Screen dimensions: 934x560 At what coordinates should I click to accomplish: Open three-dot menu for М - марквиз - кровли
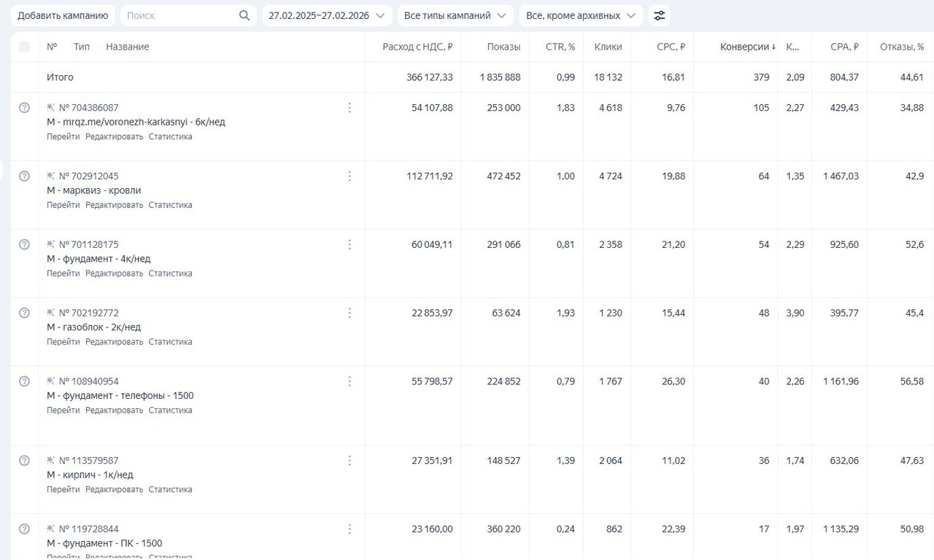pyautogui.click(x=350, y=176)
